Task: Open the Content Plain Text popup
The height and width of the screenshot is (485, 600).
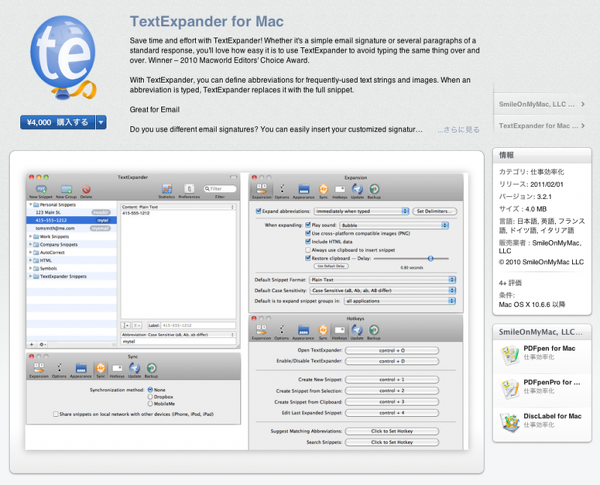Action: click(x=178, y=207)
